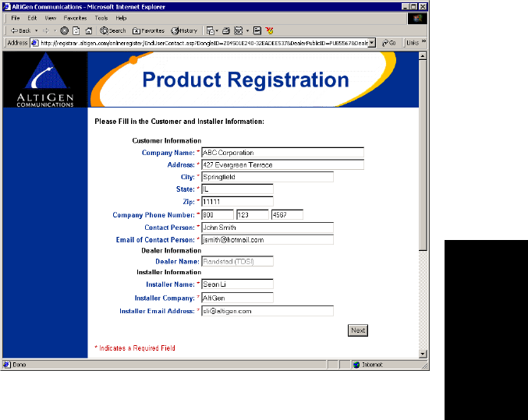Click the Done status bar icon

pyautogui.click(x=7, y=365)
